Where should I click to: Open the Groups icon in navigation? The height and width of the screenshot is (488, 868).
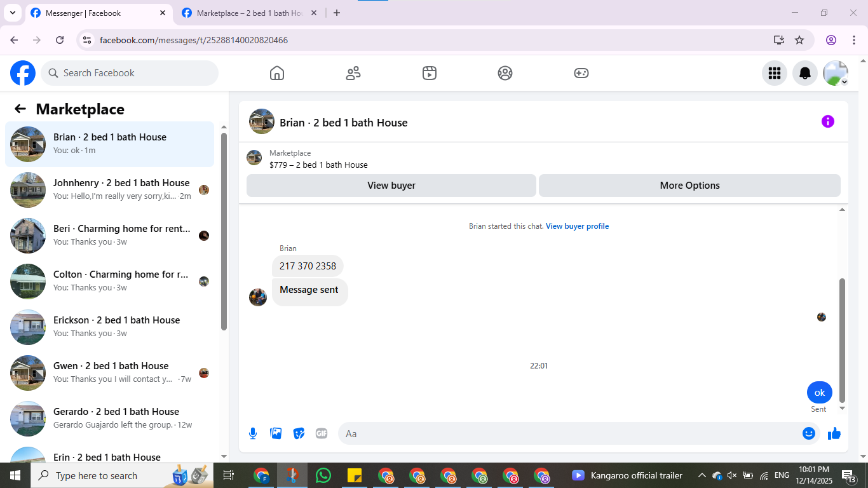505,73
